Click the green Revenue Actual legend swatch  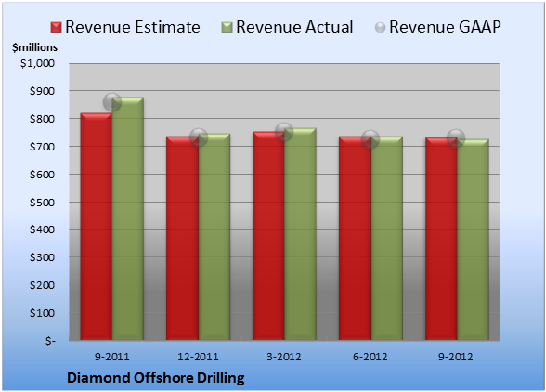227,28
